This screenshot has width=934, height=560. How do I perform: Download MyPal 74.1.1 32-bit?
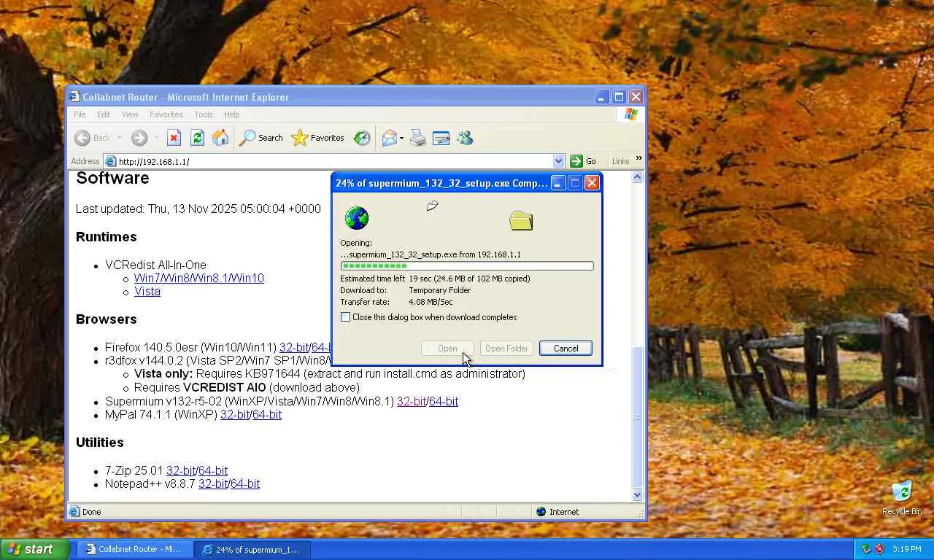tap(235, 414)
